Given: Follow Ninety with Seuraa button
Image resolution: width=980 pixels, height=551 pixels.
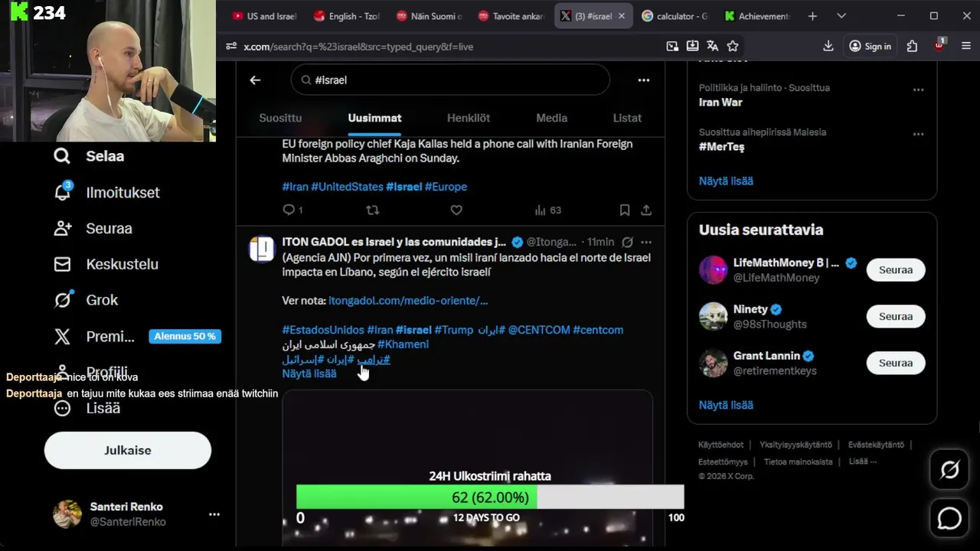Looking at the screenshot, I should [x=896, y=317].
